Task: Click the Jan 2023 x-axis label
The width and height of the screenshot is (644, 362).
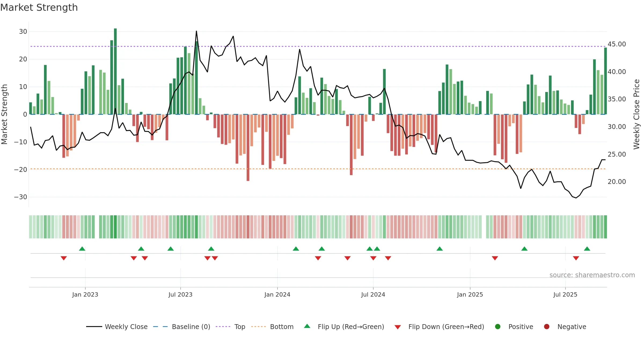Action: click(85, 294)
